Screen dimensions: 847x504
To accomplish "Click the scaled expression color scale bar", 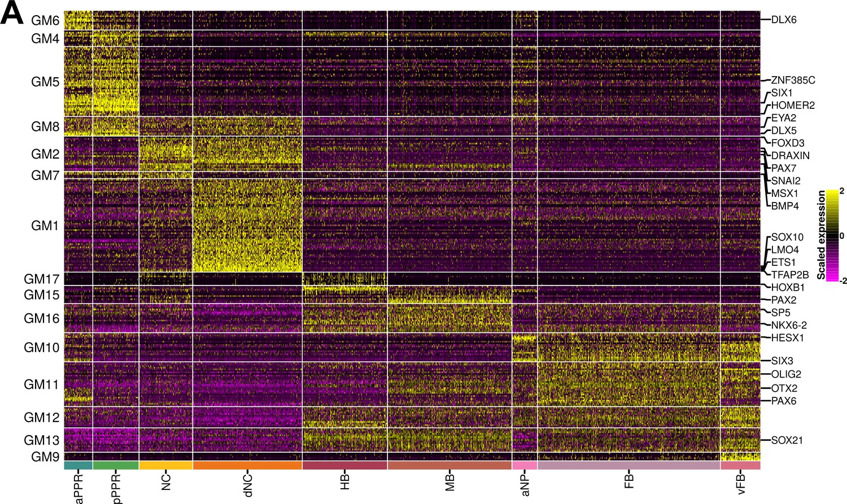I will (x=832, y=235).
